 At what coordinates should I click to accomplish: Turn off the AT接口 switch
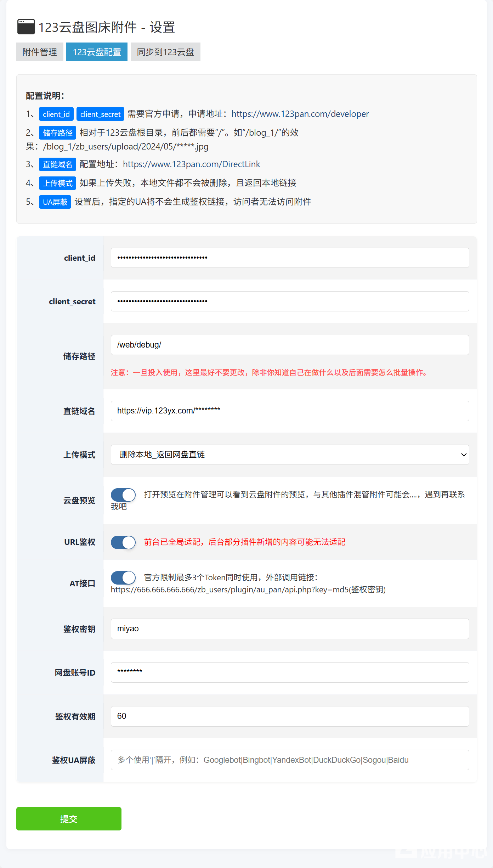123,578
